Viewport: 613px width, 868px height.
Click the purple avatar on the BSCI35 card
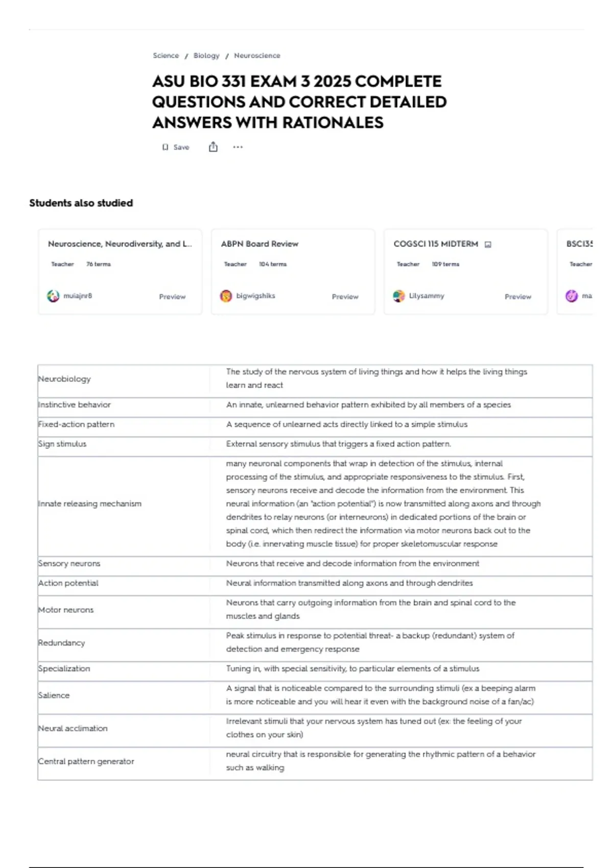(x=572, y=296)
